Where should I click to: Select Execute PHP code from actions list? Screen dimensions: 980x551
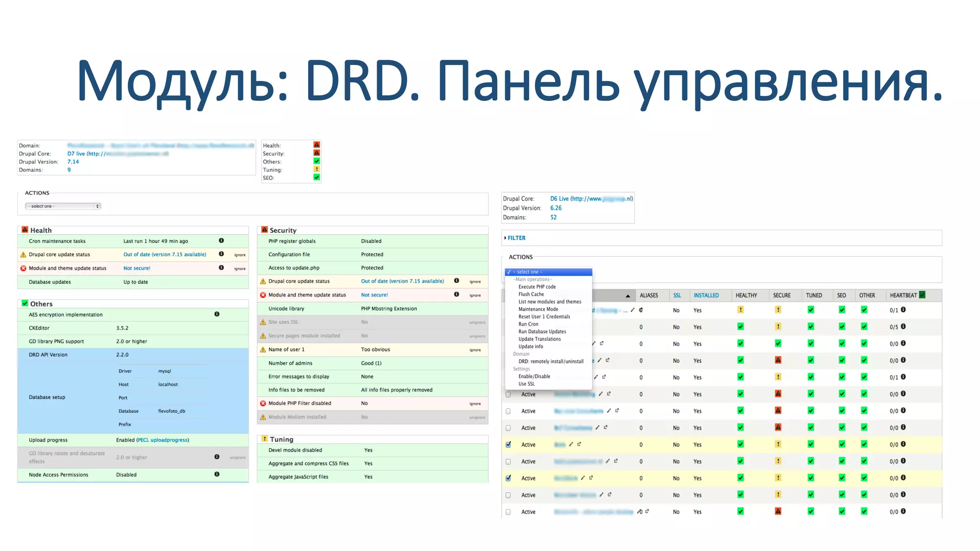click(x=537, y=287)
